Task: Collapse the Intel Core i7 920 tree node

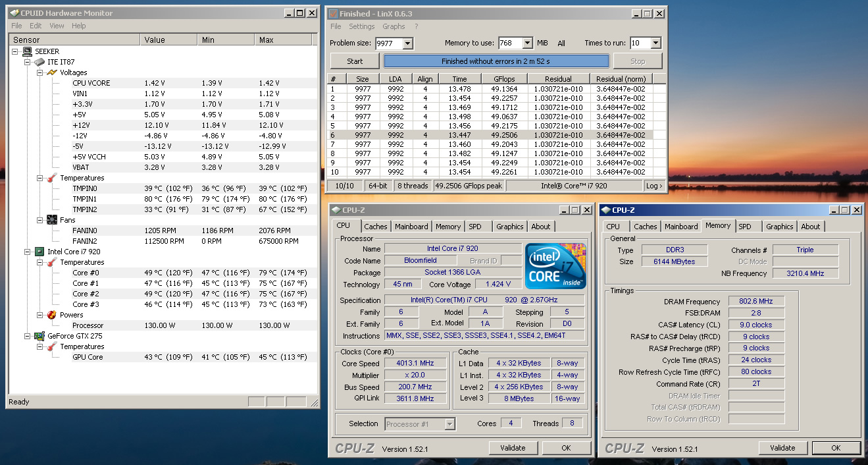Action: tap(28, 252)
